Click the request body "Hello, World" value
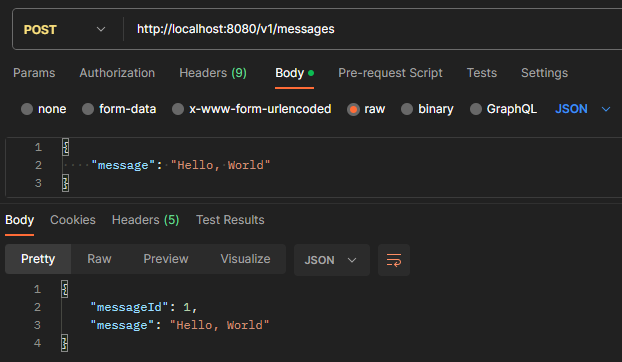Viewport: 622px width, 362px height. [x=221, y=165]
